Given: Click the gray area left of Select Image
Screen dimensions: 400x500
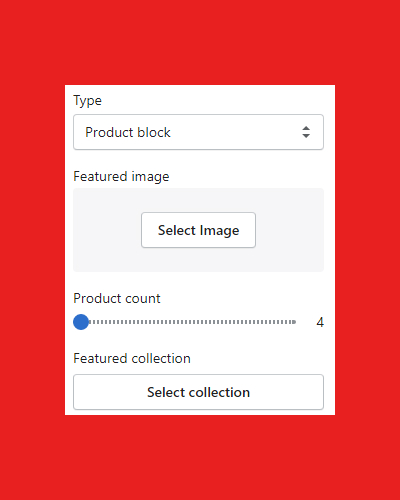Looking at the screenshot, I should click(x=107, y=230).
